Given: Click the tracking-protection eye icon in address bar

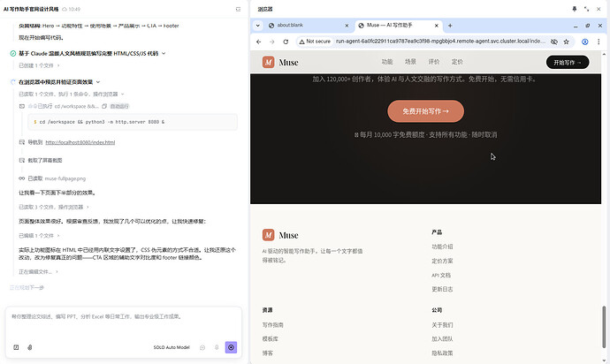Looking at the screenshot, I should click(554, 42).
